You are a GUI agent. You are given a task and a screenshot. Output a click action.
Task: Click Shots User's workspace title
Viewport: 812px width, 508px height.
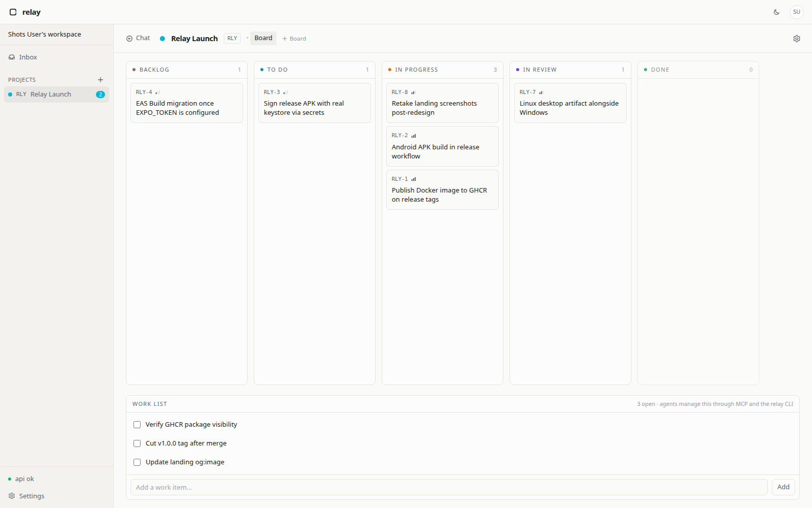click(45, 35)
